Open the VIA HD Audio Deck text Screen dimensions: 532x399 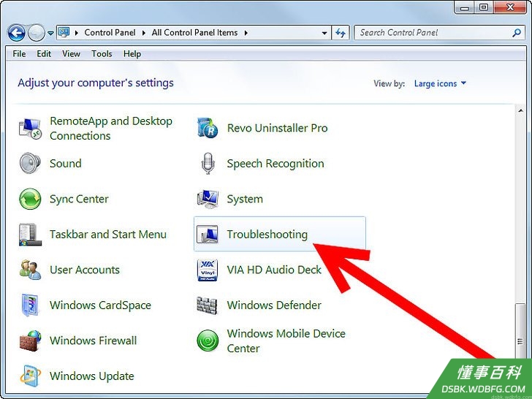(274, 270)
